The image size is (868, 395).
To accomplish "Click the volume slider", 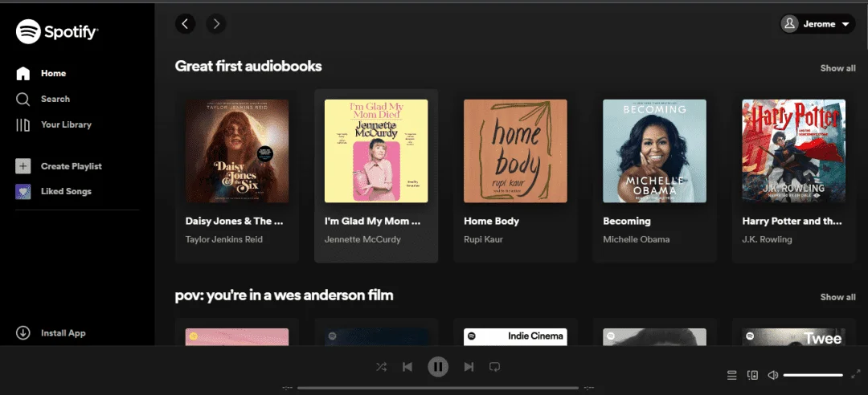I will tap(813, 375).
